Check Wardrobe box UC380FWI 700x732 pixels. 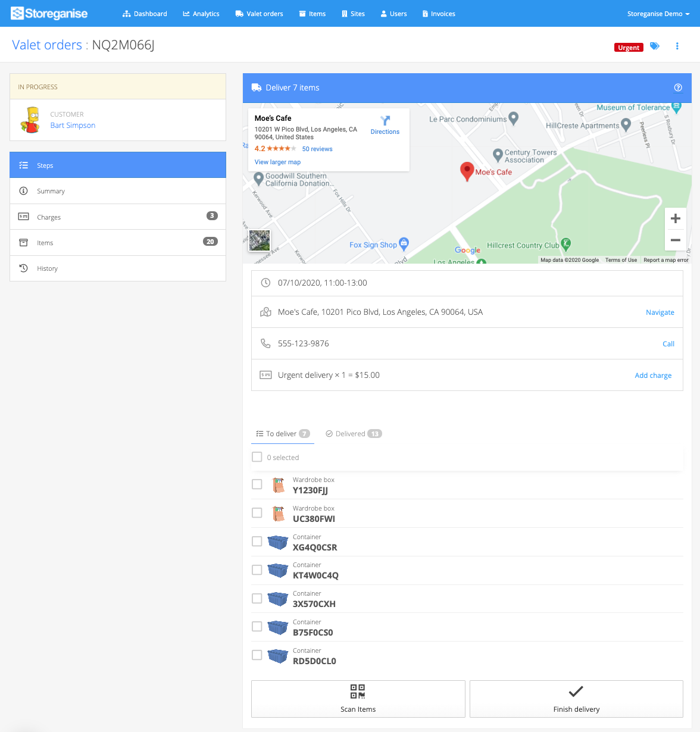[x=257, y=513]
